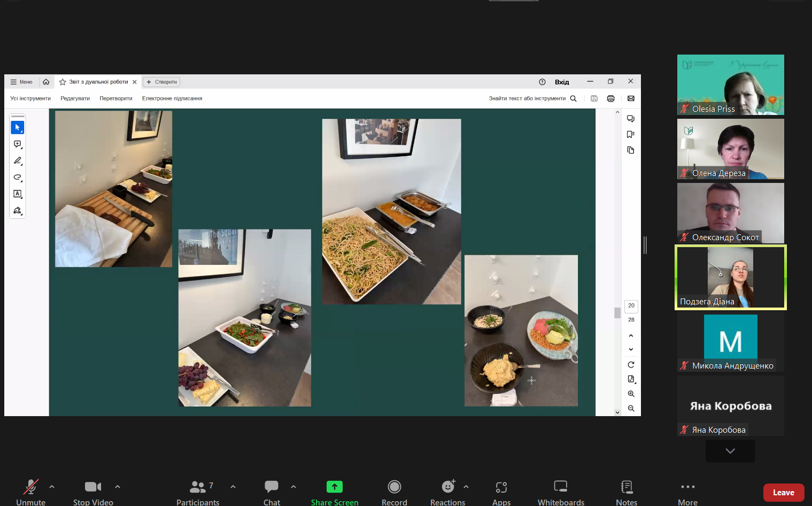Expand more participants chevron below video tiles
This screenshot has height=506, width=812.
[730, 451]
